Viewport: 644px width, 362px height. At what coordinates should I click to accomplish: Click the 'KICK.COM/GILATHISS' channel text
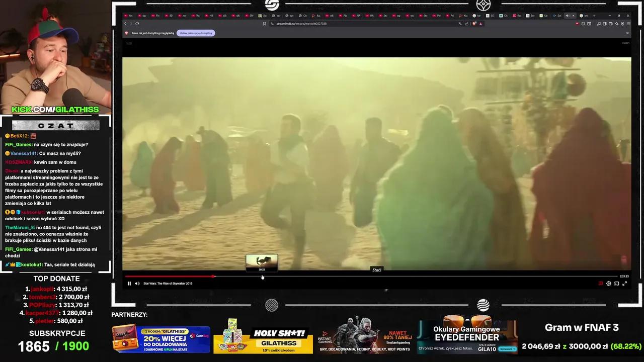(55, 110)
